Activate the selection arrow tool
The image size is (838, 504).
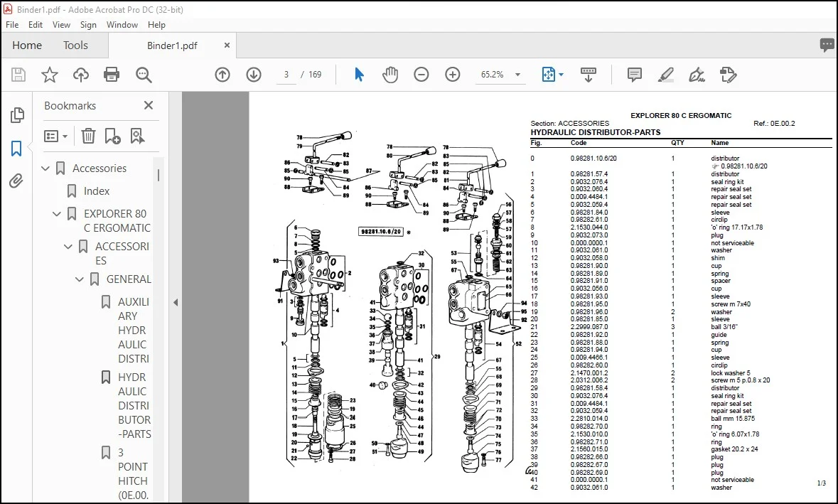tap(359, 75)
